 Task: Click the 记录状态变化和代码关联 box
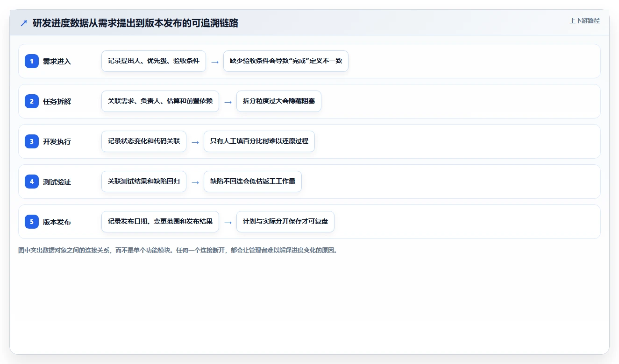click(144, 141)
